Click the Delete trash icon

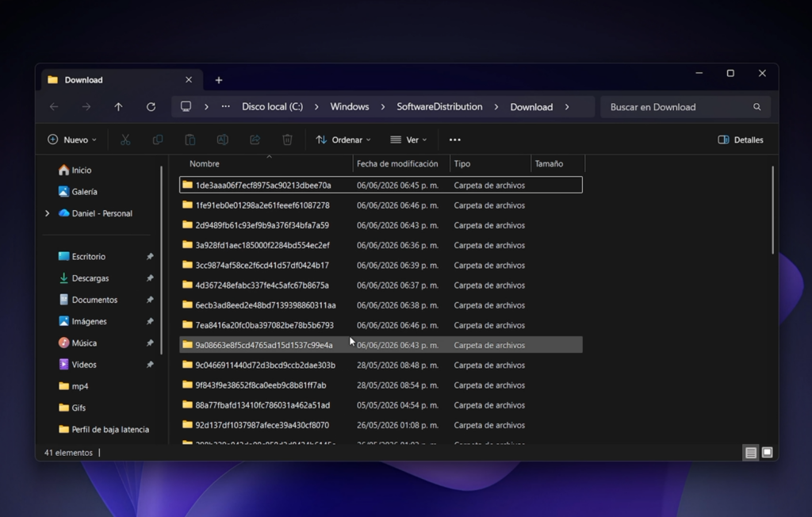pos(287,140)
